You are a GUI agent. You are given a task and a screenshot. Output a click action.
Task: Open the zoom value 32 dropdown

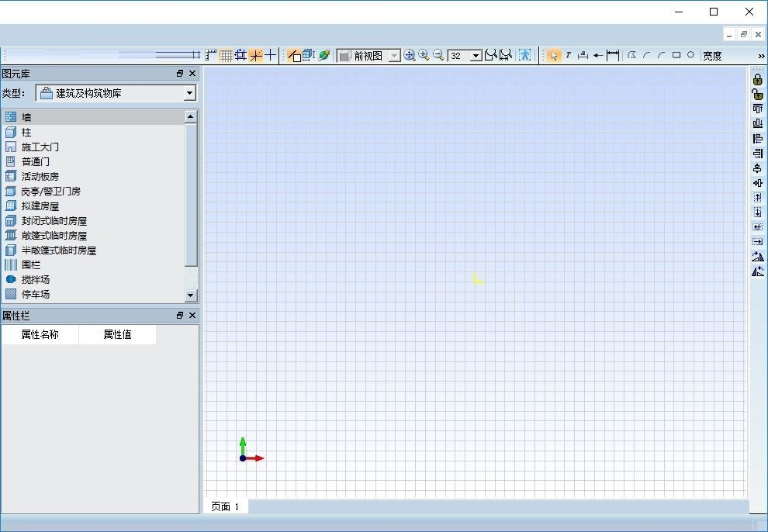(x=465, y=56)
